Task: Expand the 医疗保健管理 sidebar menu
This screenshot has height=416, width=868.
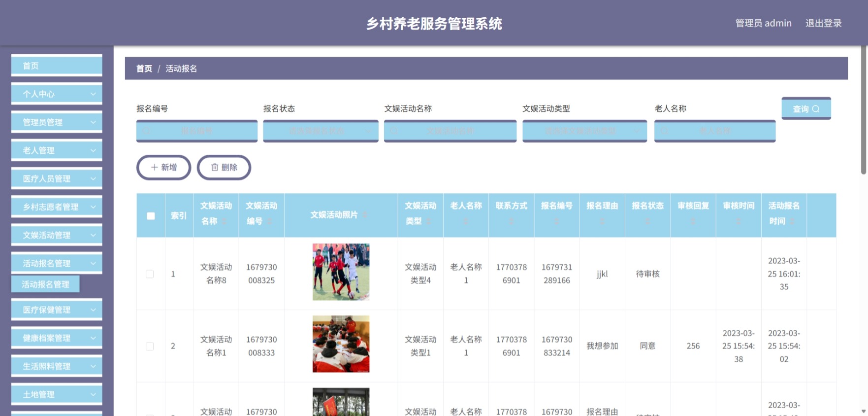Action: [57, 310]
